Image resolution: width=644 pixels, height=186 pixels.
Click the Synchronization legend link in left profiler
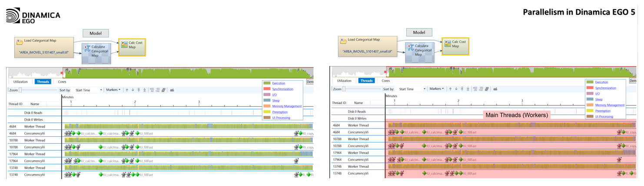(282, 89)
